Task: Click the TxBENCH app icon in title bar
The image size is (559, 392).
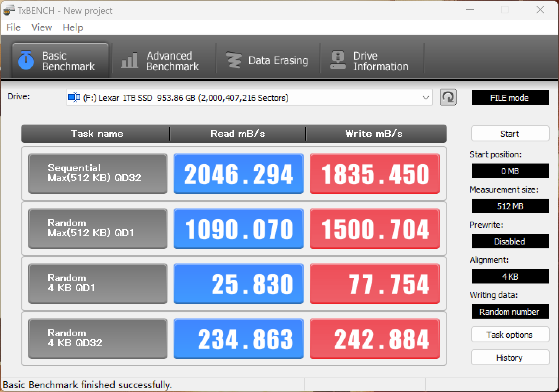Action: point(8,10)
